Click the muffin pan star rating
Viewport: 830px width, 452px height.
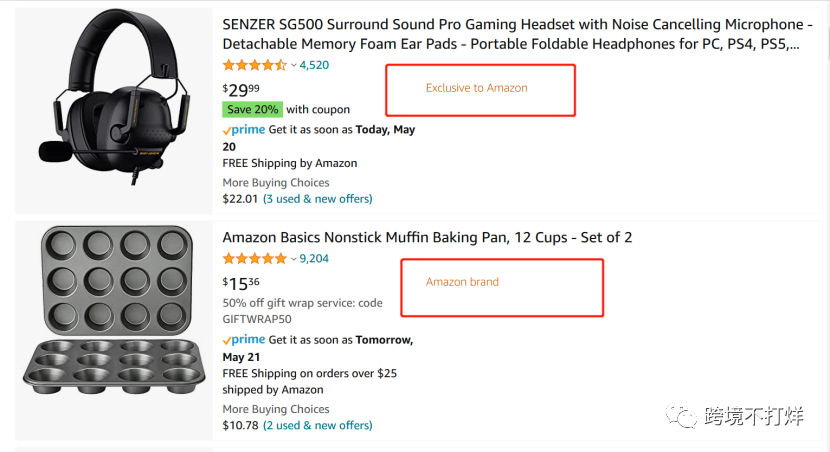[x=254, y=259]
